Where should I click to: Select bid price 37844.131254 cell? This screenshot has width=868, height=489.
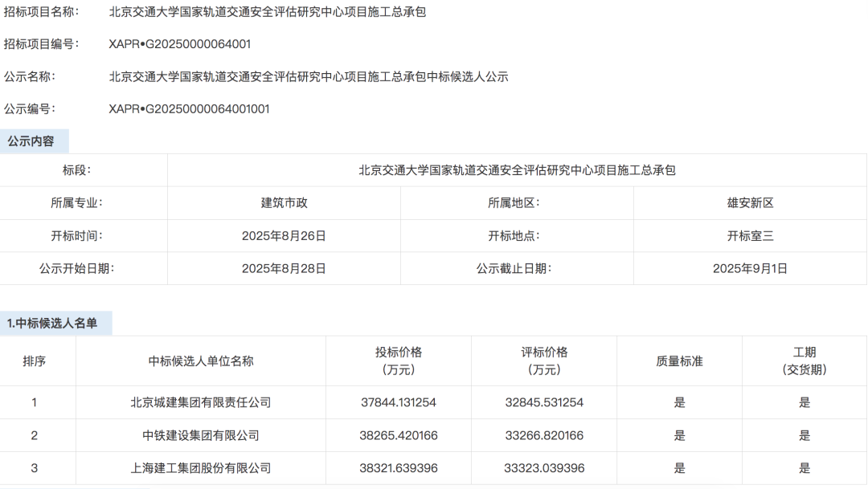(399, 402)
